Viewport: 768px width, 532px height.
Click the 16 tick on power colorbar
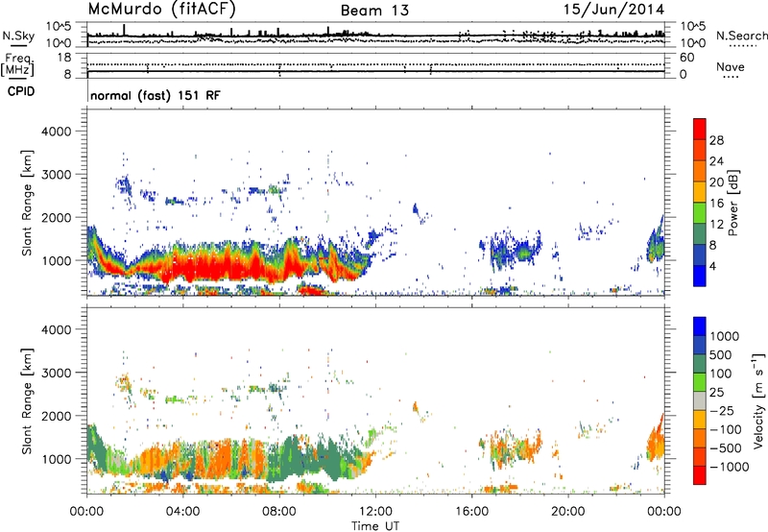tap(716, 204)
